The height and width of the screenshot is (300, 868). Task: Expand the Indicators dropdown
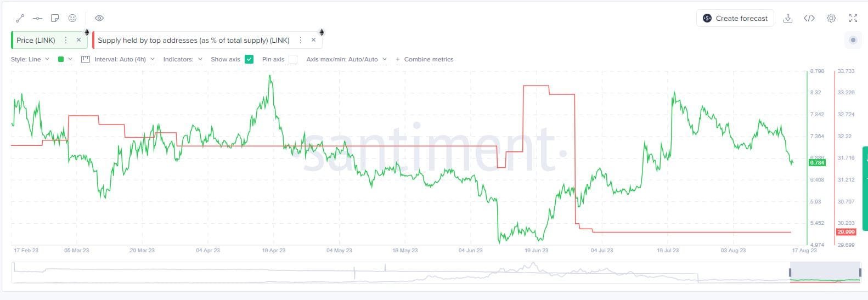click(183, 59)
